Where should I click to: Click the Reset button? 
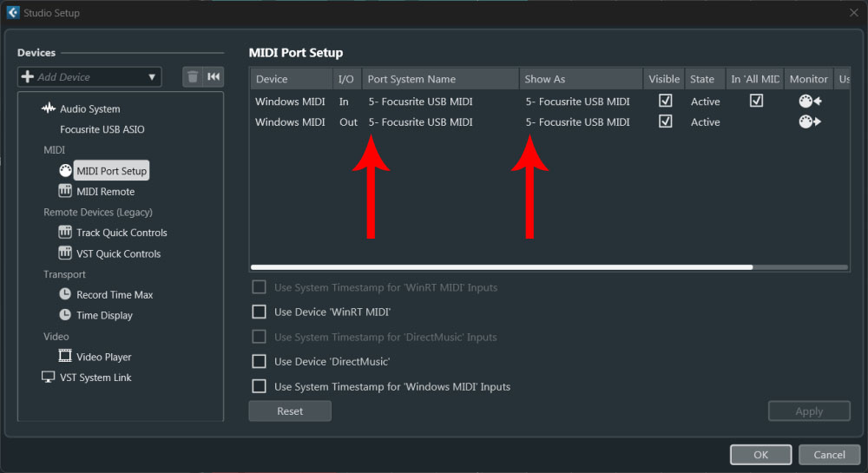coord(290,411)
